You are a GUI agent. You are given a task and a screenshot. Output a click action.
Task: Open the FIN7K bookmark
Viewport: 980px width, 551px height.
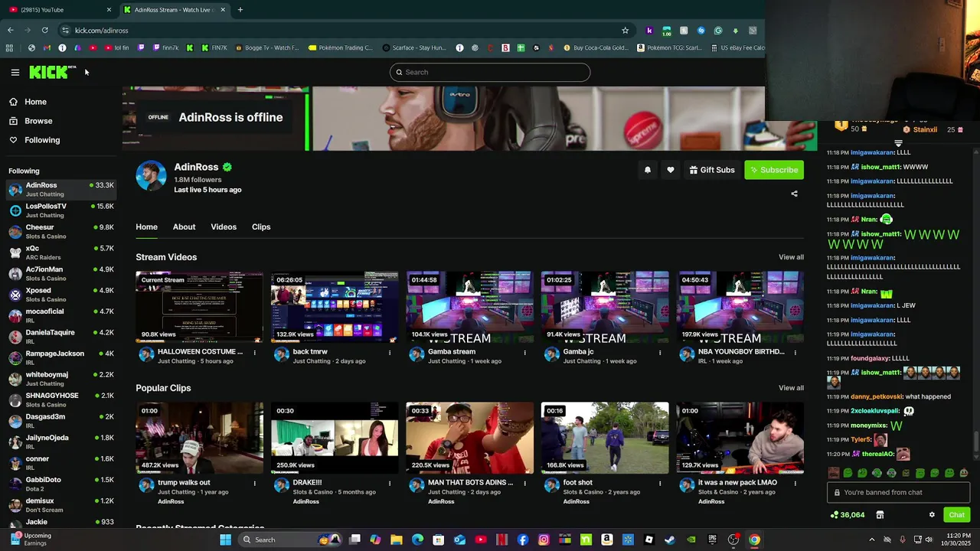pos(214,47)
